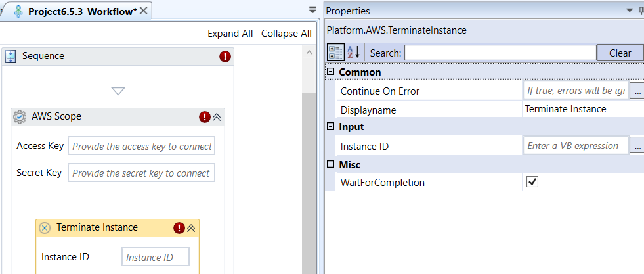
Task: Switch Properties to categorized view
Action: tap(335, 53)
